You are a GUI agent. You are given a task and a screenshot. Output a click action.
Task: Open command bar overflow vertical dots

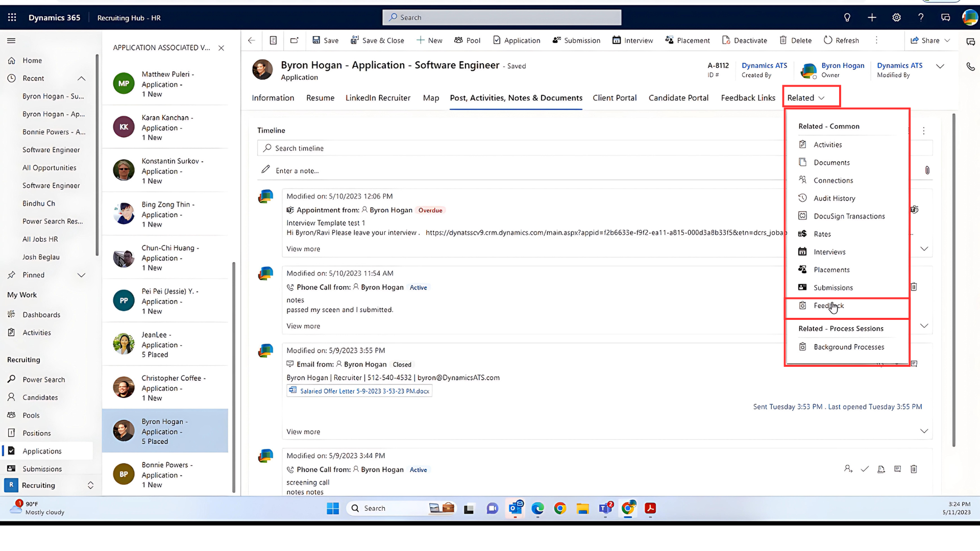click(x=876, y=40)
